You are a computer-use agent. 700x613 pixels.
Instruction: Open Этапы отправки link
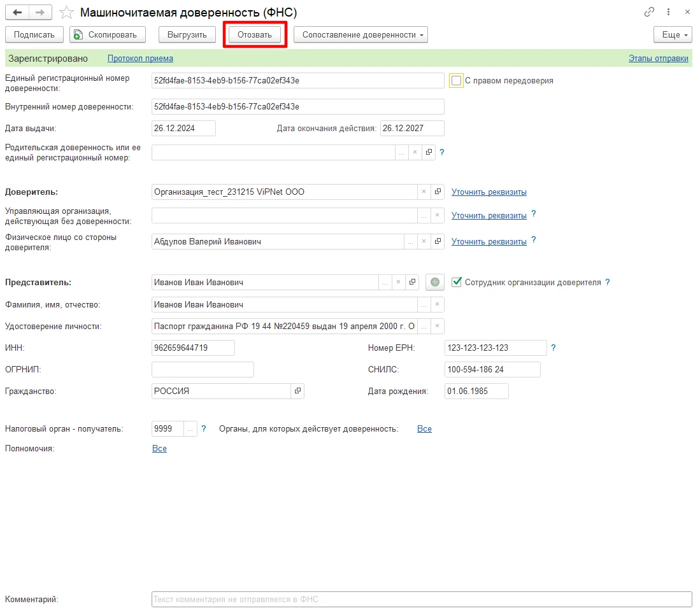point(658,59)
